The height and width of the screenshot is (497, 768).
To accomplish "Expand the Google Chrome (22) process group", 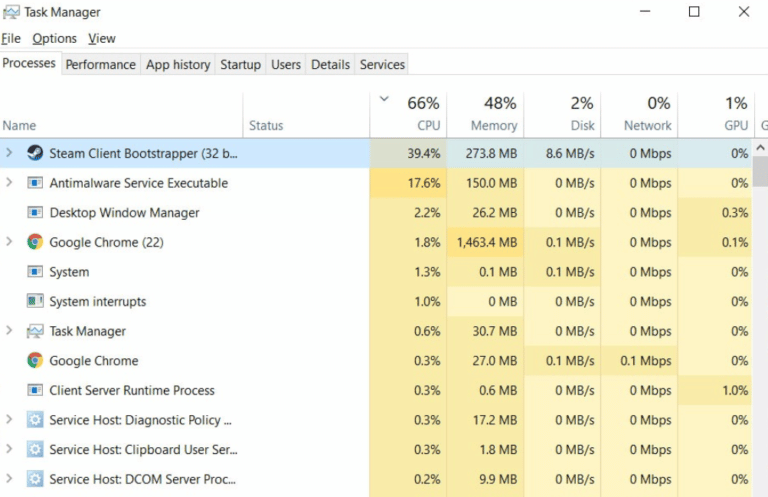I will pos(9,241).
